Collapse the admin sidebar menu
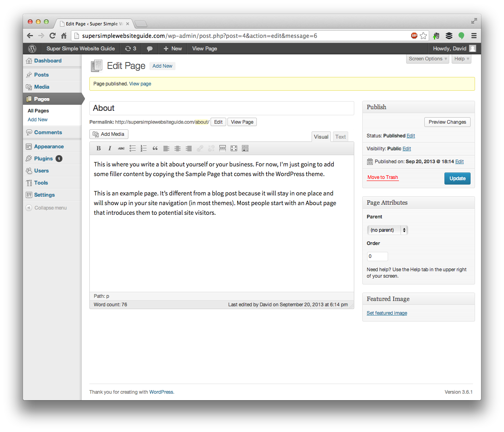 [x=46, y=208]
